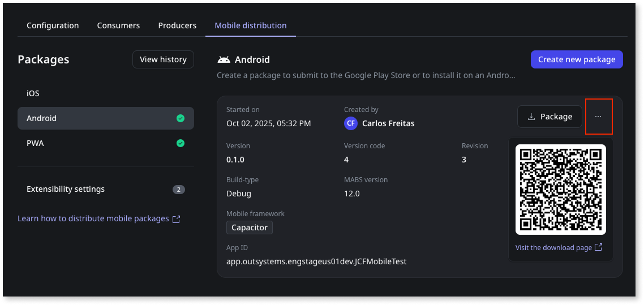
Task: Click external link icon beside download page link
Action: [x=599, y=247]
